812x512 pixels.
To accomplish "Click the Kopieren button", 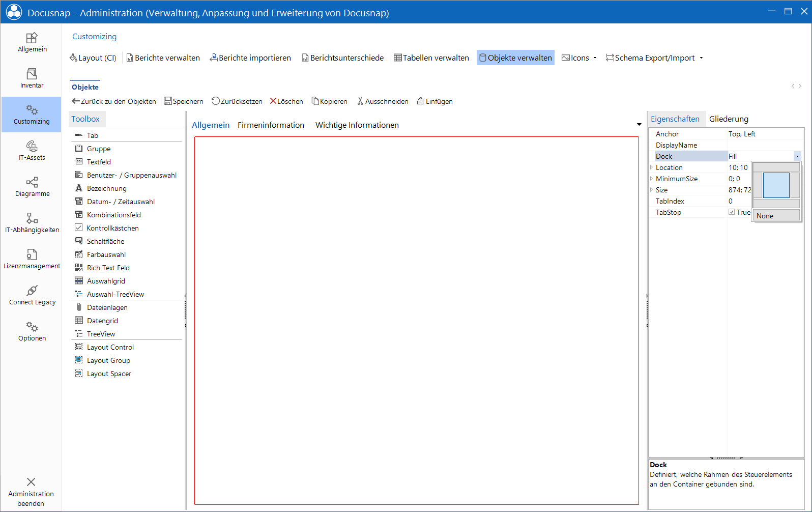I will tap(330, 101).
